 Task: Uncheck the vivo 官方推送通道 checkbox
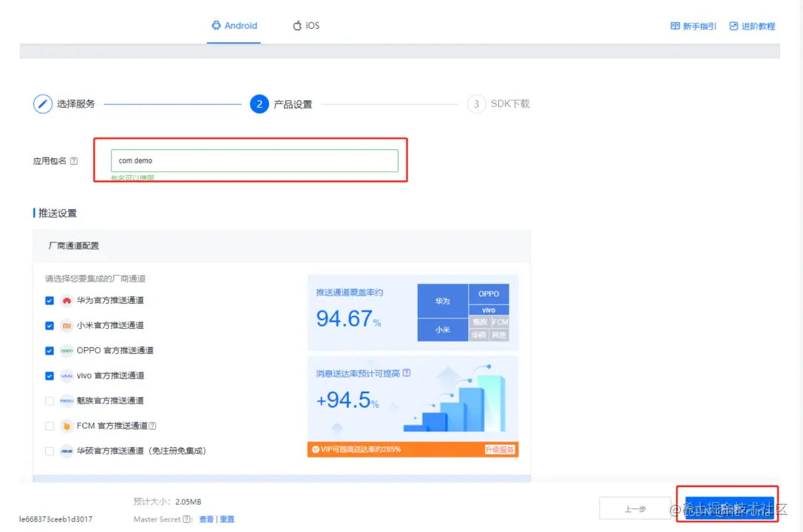49,376
